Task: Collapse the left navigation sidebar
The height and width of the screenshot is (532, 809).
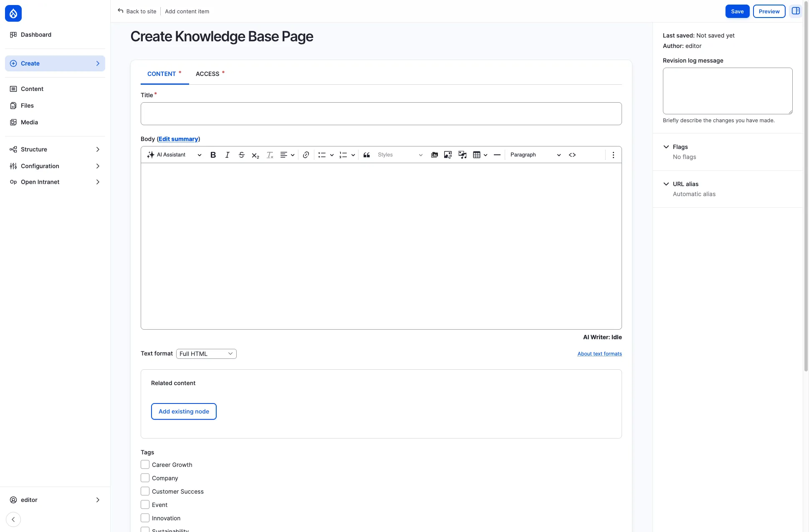Action: [13, 519]
